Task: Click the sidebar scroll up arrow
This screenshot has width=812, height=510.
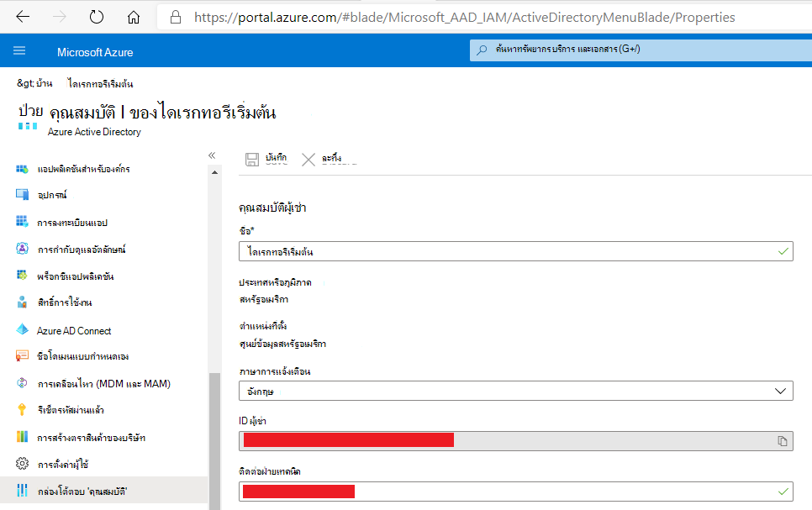Action: pos(214,172)
